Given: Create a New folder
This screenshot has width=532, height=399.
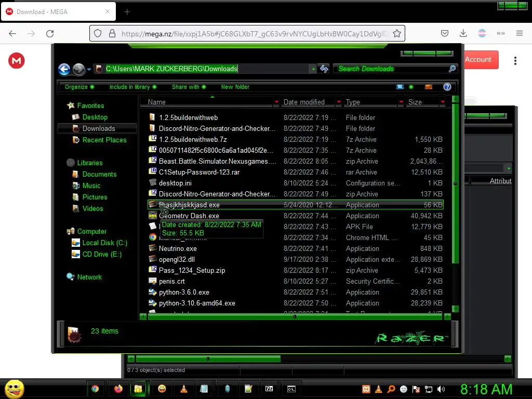Looking at the screenshot, I should click(235, 87).
